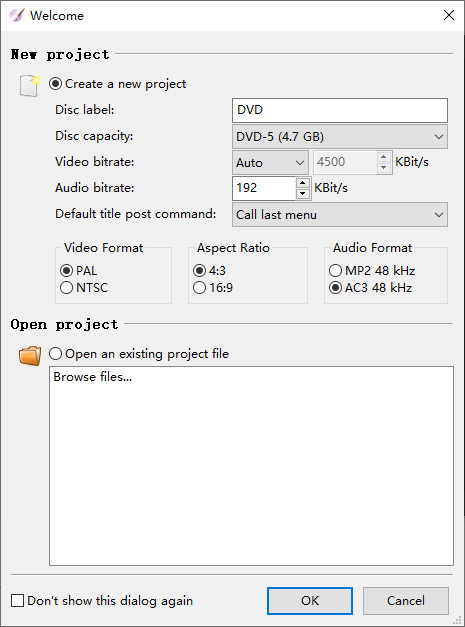Select the PAL video format
465x627 pixels.
pos(78,271)
